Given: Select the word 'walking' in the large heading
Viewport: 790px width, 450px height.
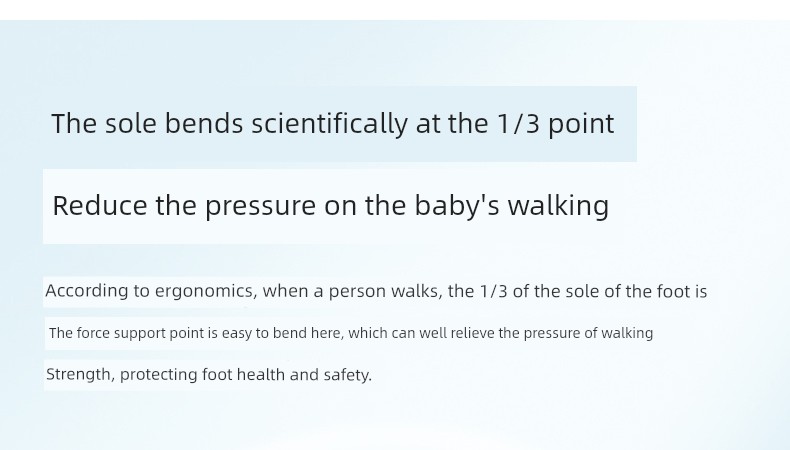Looking at the screenshot, I should [x=558, y=206].
